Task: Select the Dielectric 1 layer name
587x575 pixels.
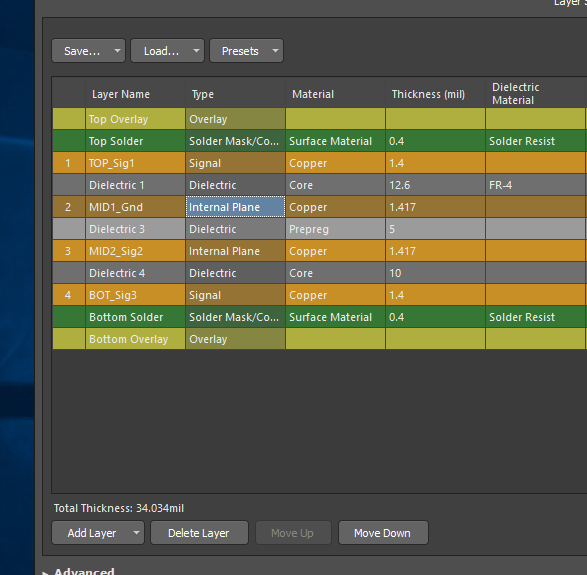Action: click(135, 185)
